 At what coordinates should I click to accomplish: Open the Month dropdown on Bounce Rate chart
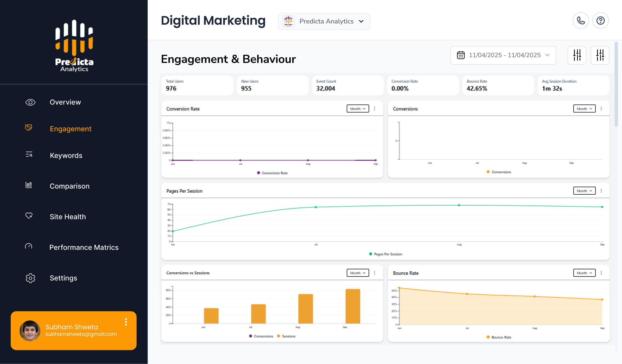click(x=584, y=273)
